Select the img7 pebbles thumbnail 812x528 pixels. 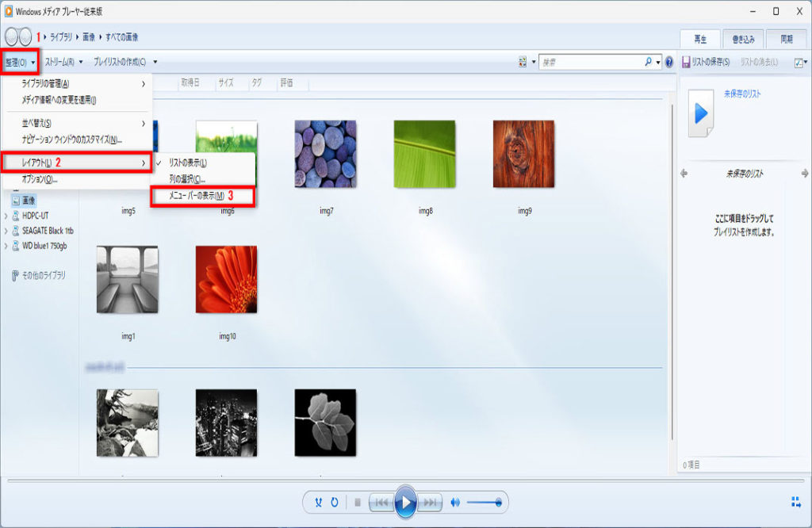point(325,154)
